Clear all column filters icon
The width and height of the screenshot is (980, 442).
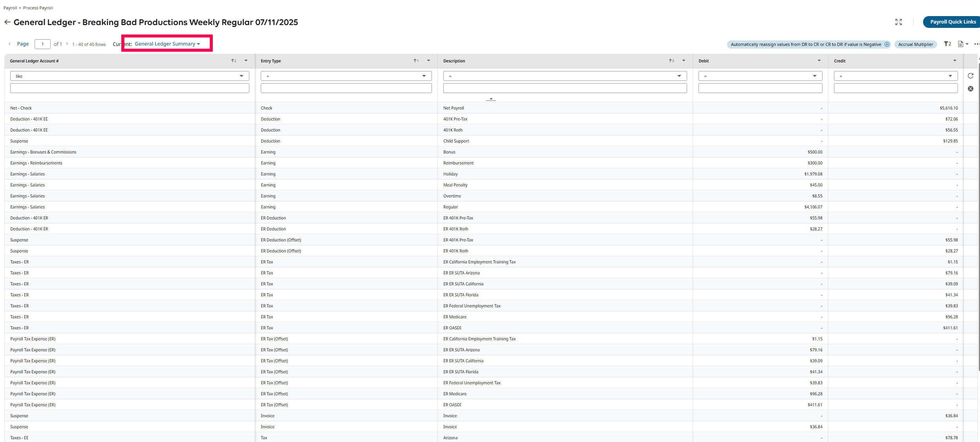point(971,89)
